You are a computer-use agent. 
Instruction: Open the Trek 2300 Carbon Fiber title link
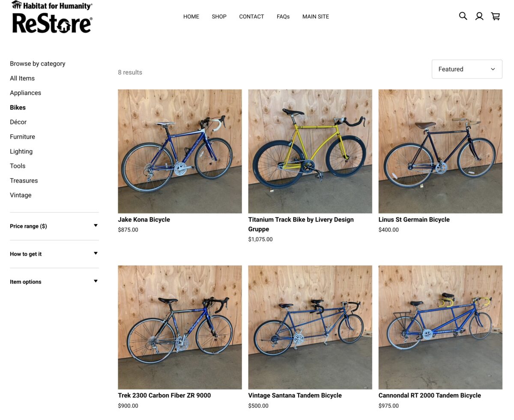[x=164, y=395]
